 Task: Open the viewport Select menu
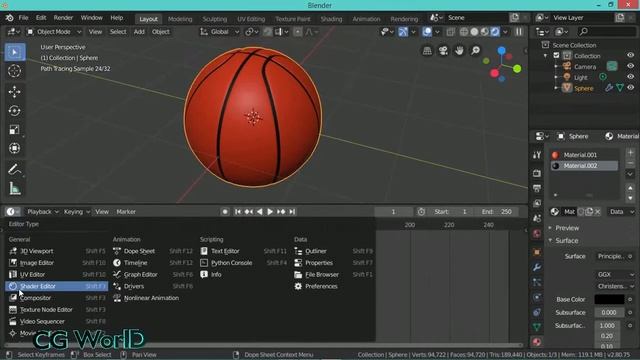tap(118, 32)
